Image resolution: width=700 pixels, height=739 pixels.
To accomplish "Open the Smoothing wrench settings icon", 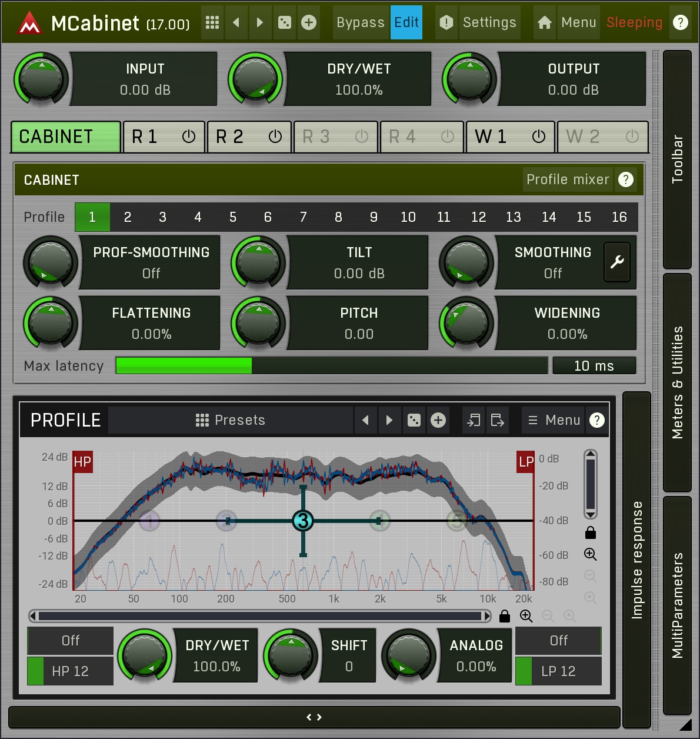I will coord(617,262).
